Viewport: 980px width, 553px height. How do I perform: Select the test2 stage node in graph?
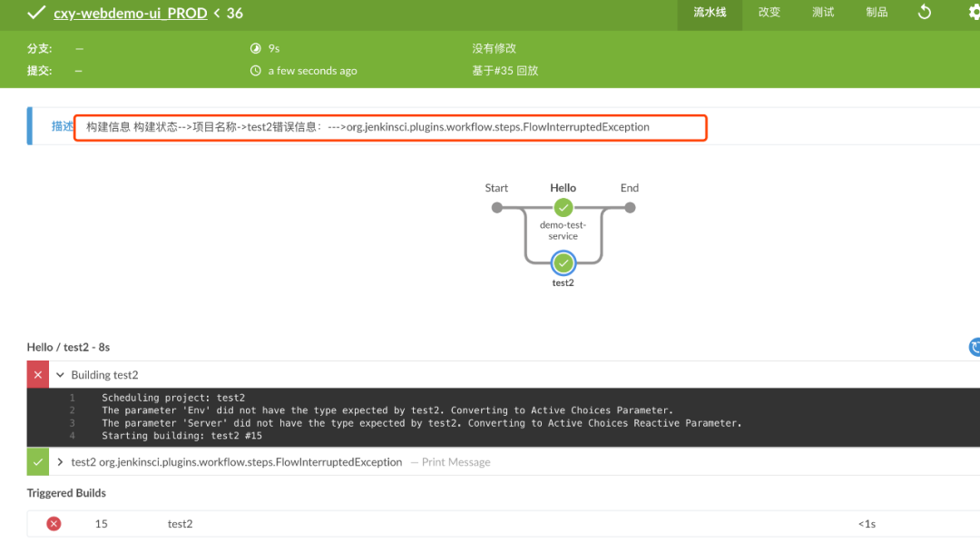pyautogui.click(x=563, y=263)
